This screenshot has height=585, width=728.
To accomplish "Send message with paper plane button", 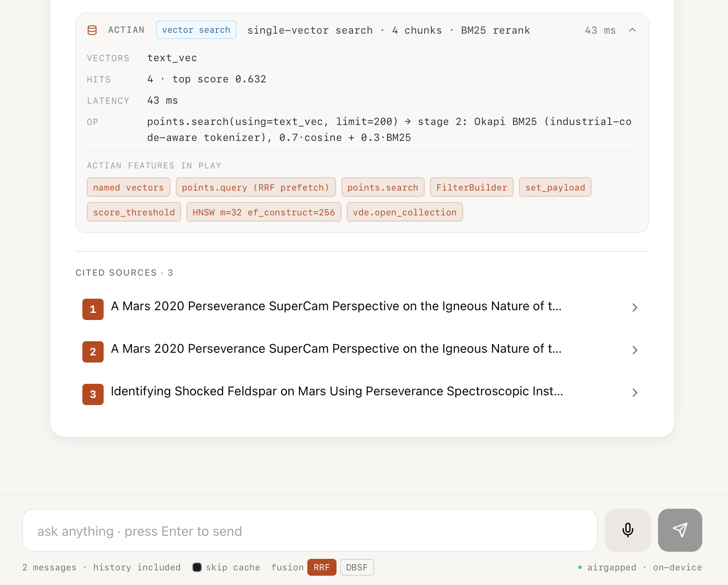I will coord(680,530).
